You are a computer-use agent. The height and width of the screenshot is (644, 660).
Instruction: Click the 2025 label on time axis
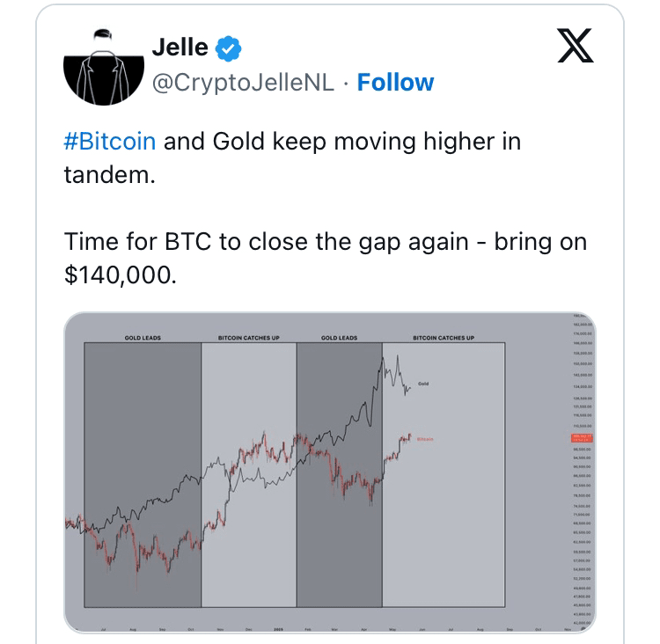[x=277, y=629]
